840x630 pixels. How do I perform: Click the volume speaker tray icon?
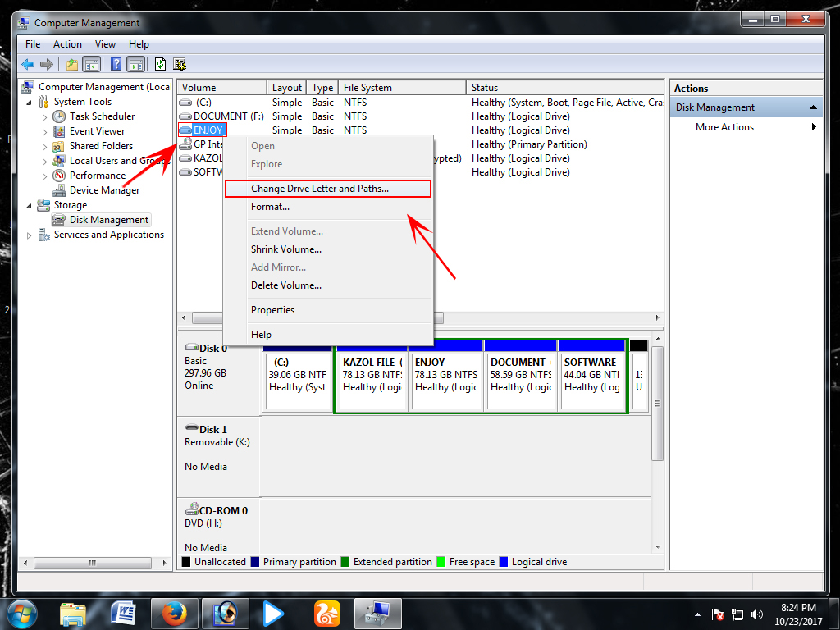(756, 614)
